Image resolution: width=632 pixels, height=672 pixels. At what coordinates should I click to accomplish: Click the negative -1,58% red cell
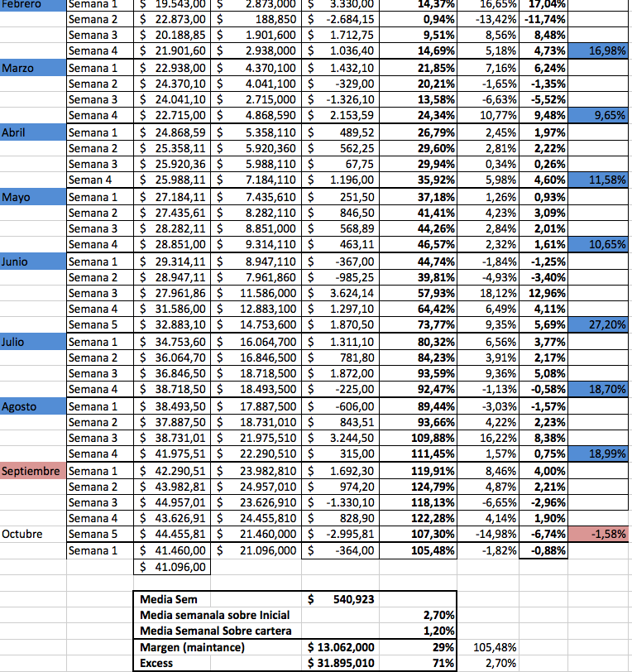point(598,534)
